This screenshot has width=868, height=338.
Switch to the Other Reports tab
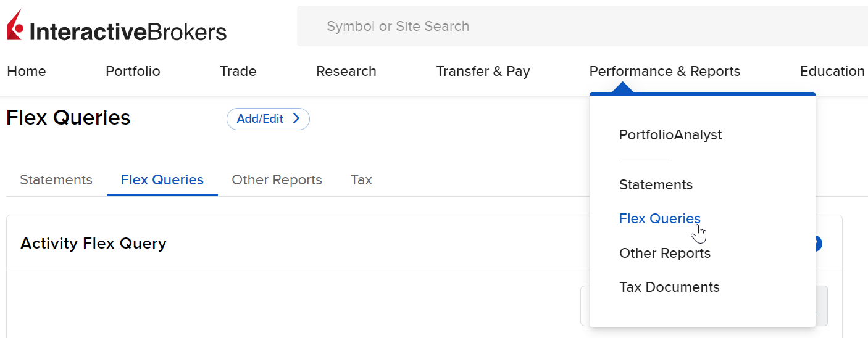click(x=277, y=180)
